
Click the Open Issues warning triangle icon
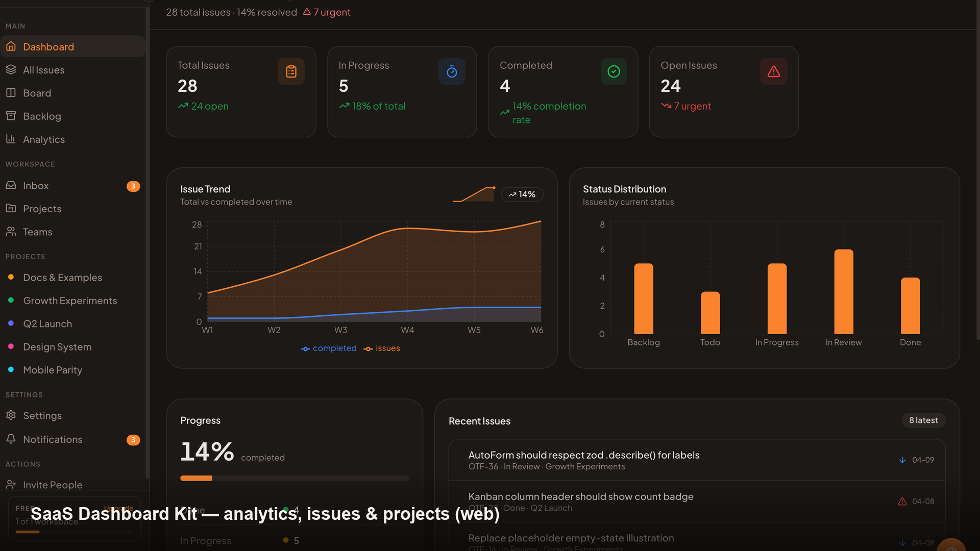774,71
